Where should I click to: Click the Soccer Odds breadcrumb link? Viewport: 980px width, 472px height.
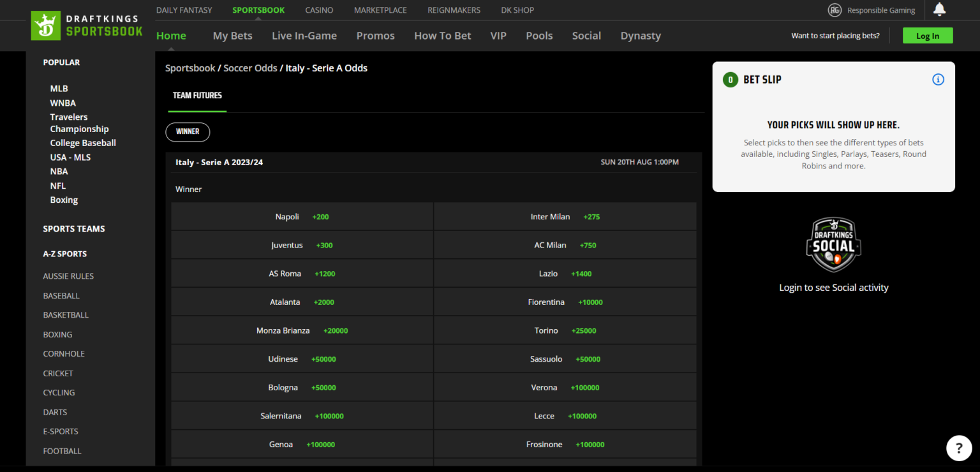click(250, 68)
